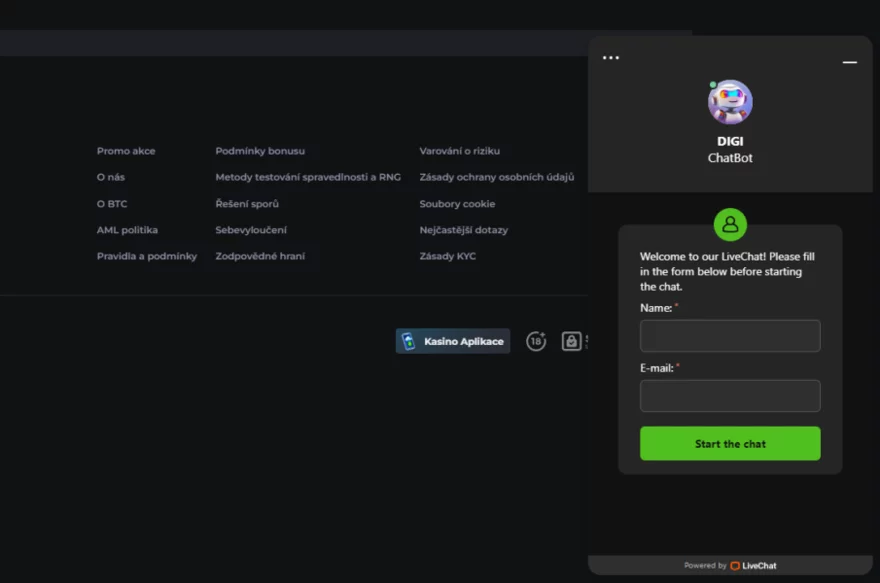
Task: Click the Kasino Aplikace phone icon
Action: 408,342
